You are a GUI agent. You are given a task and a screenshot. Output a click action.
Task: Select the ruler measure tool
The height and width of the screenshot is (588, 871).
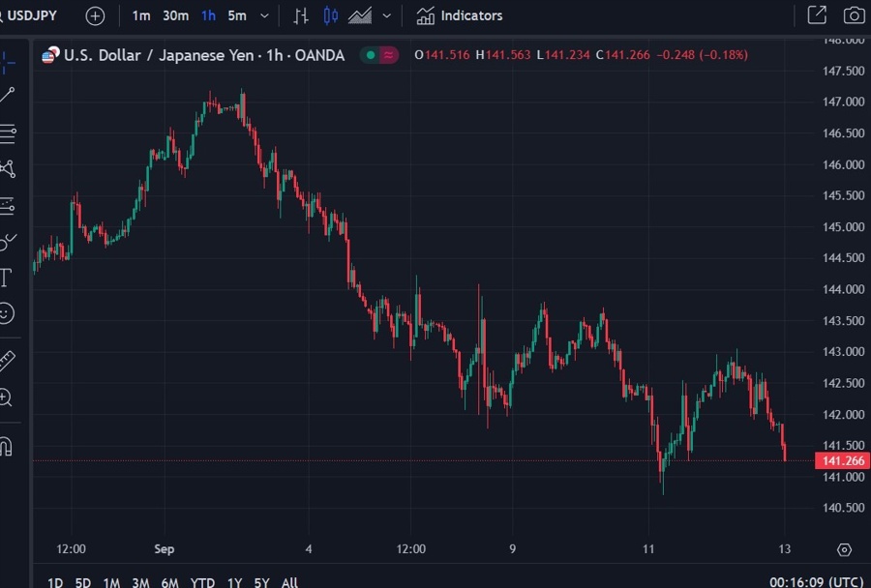pyautogui.click(x=7, y=361)
